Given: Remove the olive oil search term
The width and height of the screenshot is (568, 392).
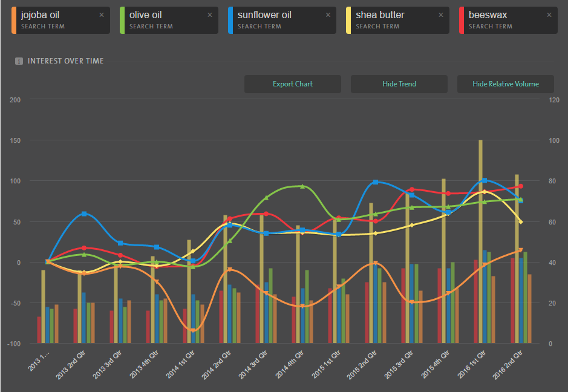Looking at the screenshot, I should click(210, 15).
